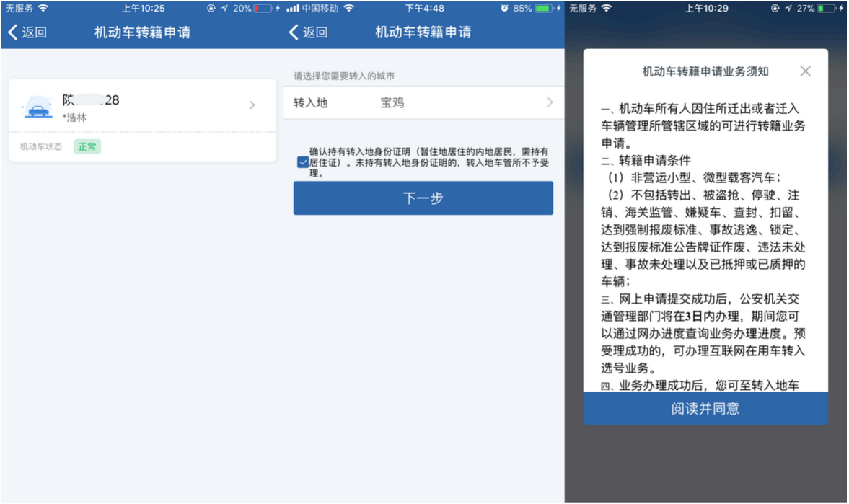Click the right screen location arrow icon
849x504 pixels.
tap(788, 9)
